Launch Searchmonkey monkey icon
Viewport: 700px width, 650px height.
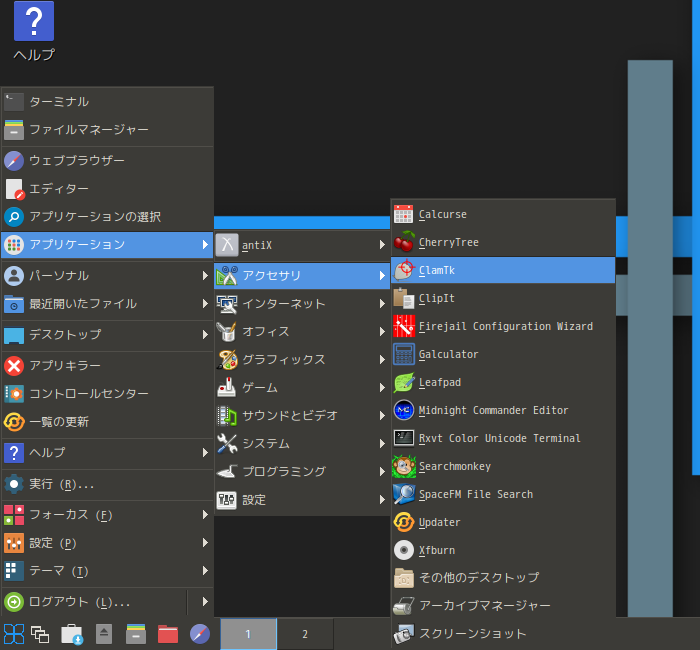click(x=404, y=467)
